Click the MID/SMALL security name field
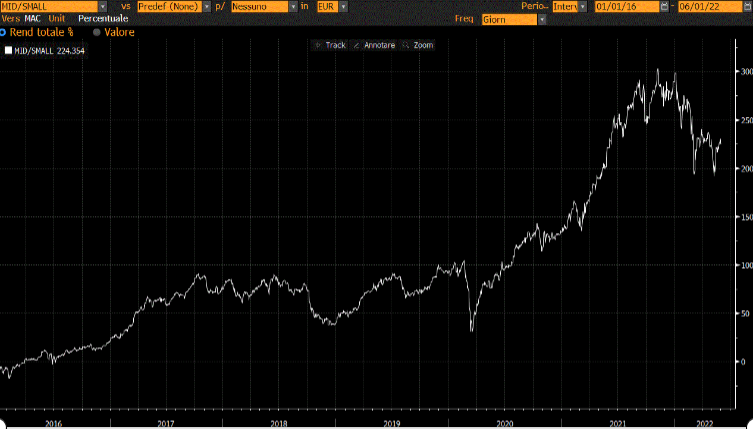The image size is (753, 429). pyautogui.click(x=48, y=6)
